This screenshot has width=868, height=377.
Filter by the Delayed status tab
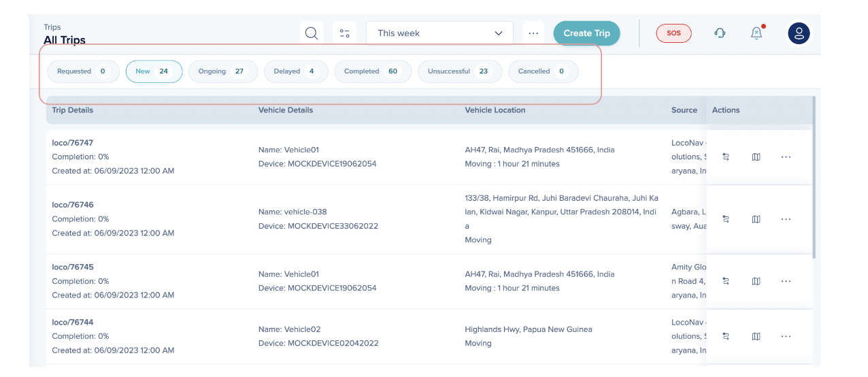(x=295, y=71)
